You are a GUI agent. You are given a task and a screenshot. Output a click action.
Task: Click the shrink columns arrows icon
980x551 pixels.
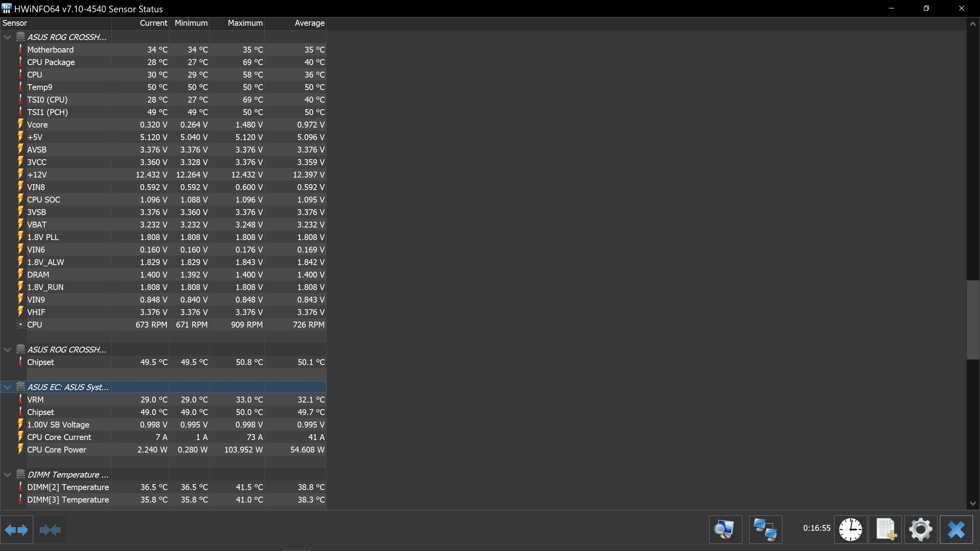point(50,529)
